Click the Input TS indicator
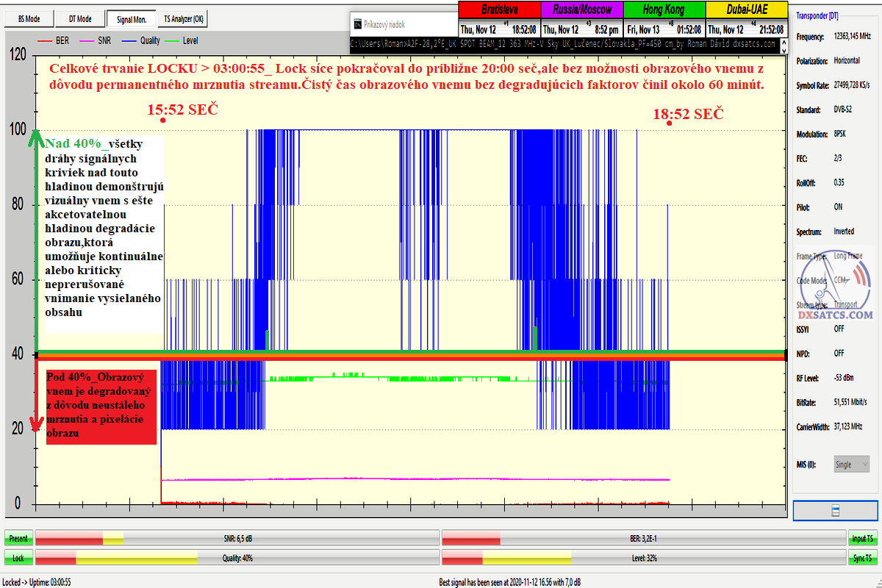Viewport: 882px width, 588px height. [x=863, y=539]
